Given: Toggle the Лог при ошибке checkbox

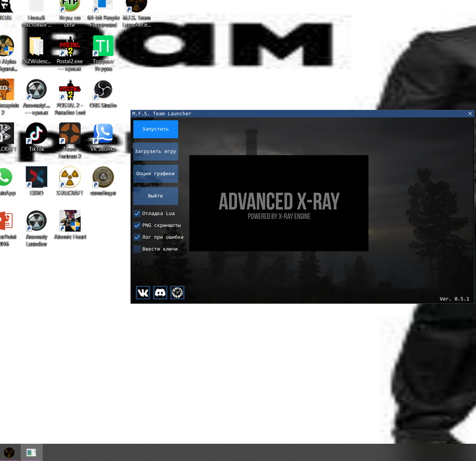Looking at the screenshot, I should pos(137,237).
